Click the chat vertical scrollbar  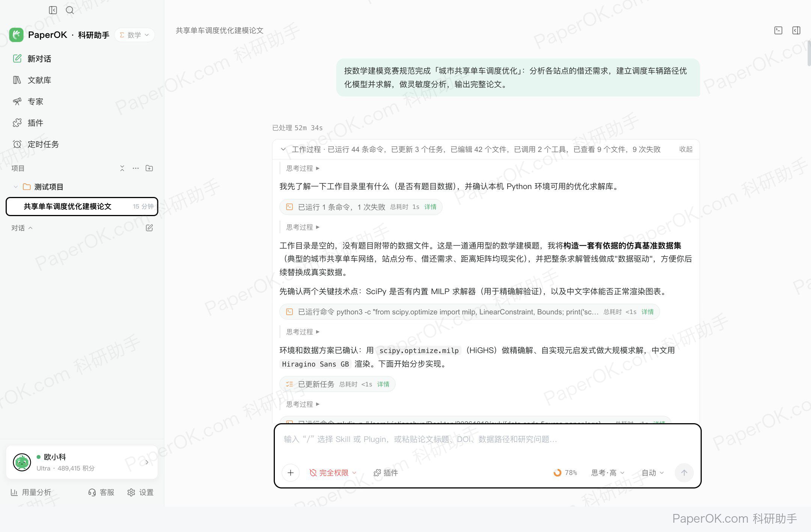point(809,53)
